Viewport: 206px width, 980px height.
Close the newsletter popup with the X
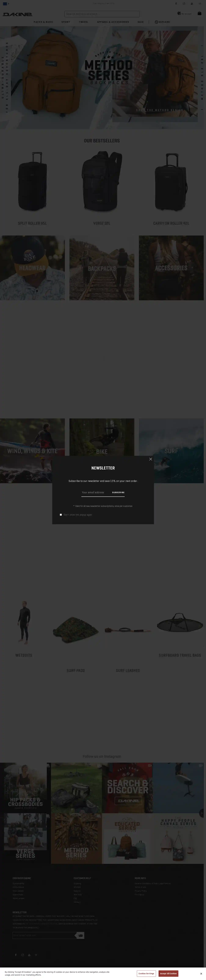(x=150, y=459)
